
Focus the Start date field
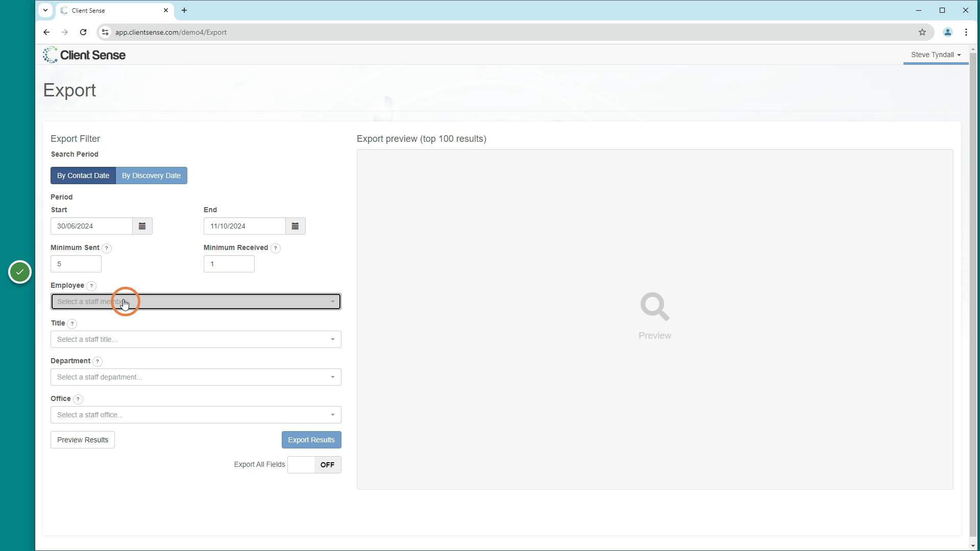tap(92, 226)
